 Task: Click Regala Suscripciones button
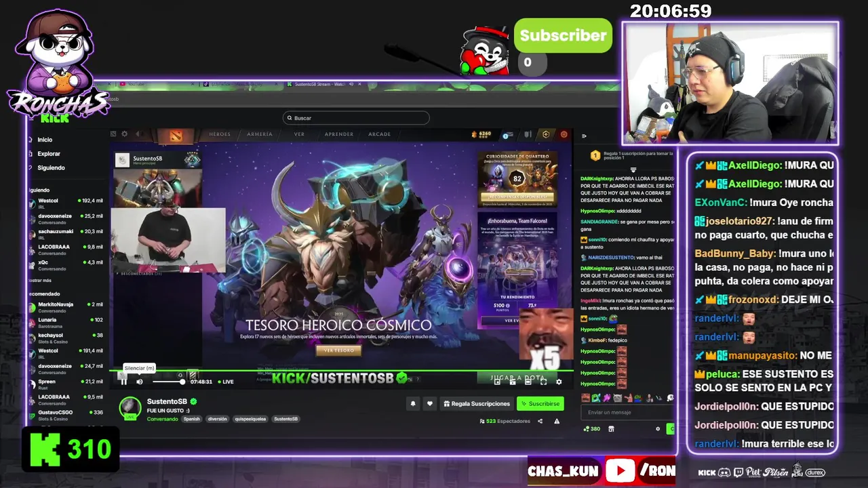click(x=476, y=403)
